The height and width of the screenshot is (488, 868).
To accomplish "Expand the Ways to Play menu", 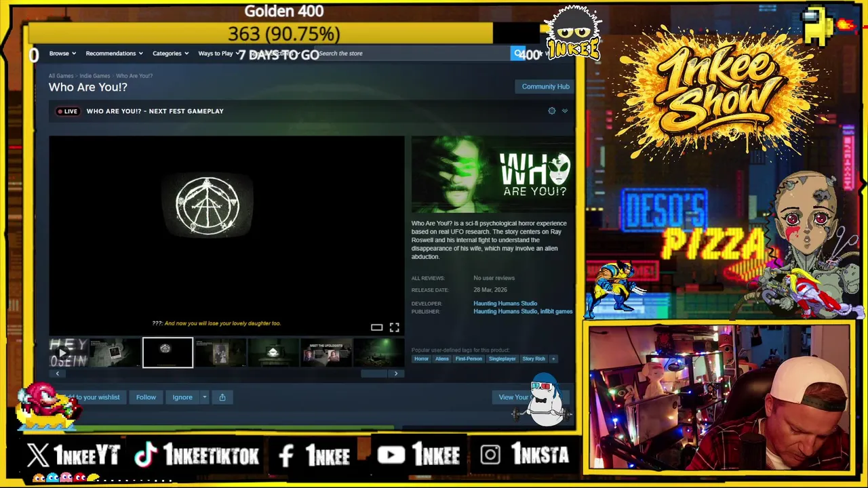I will (x=218, y=54).
